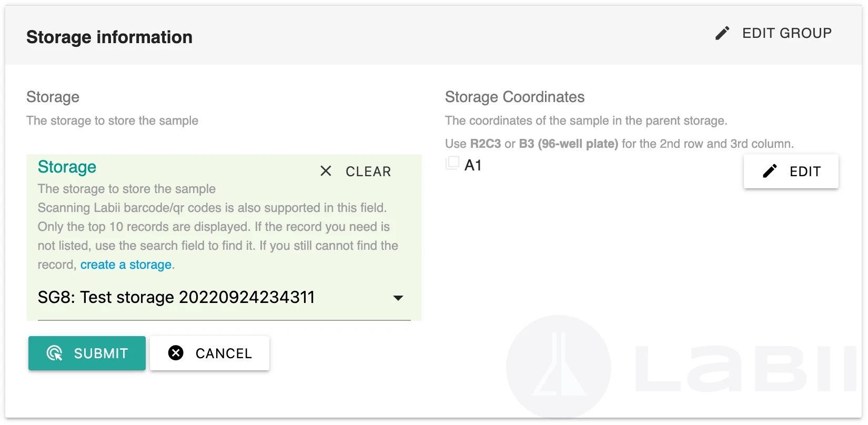Viewport: 868px width, 425px height.
Task: Open the 'create a storage' link
Action: point(126,265)
